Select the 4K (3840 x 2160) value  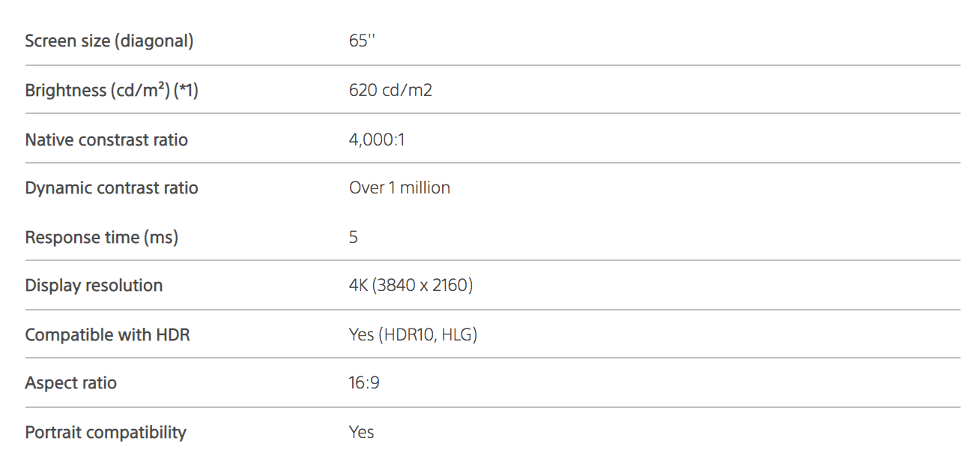tap(411, 286)
